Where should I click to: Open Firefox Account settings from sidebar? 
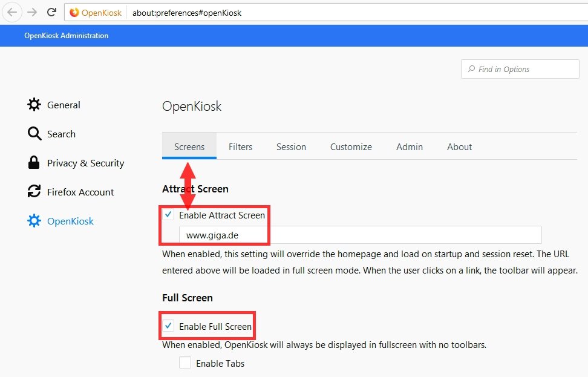[x=80, y=191]
